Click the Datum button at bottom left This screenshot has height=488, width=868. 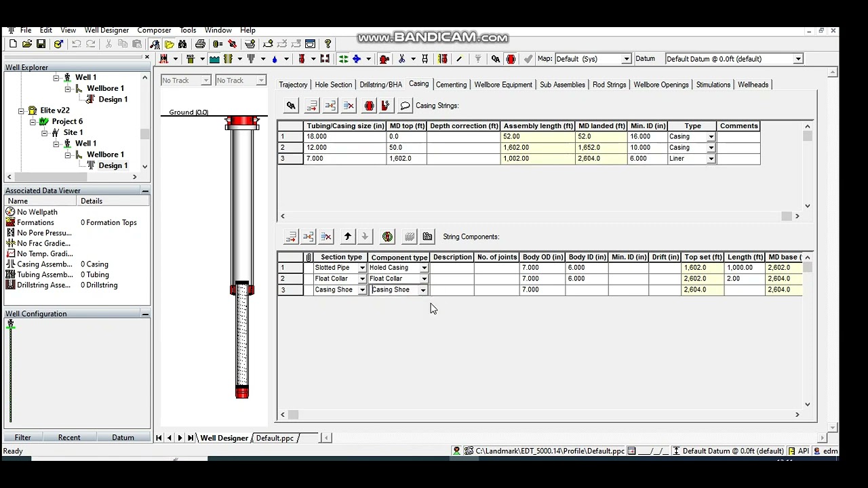123,438
